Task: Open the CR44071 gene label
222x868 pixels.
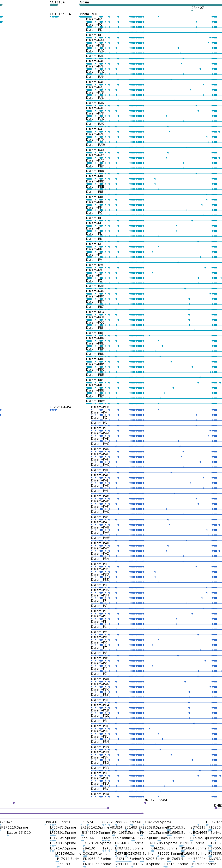Action: point(199,8)
